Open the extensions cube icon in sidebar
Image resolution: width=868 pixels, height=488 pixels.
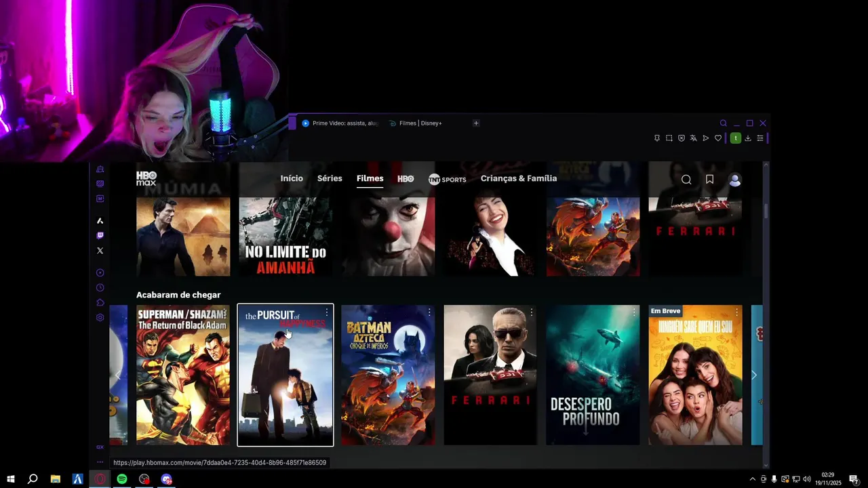(x=100, y=302)
